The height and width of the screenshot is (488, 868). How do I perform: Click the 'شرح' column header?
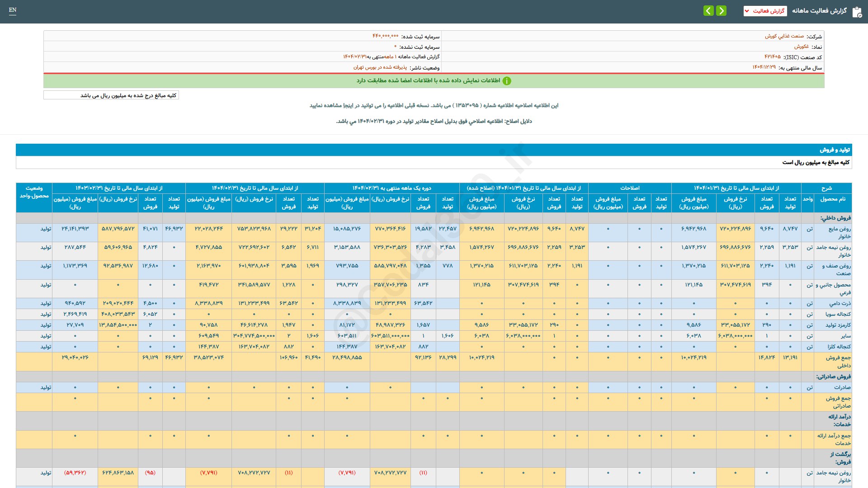pyautogui.click(x=826, y=188)
